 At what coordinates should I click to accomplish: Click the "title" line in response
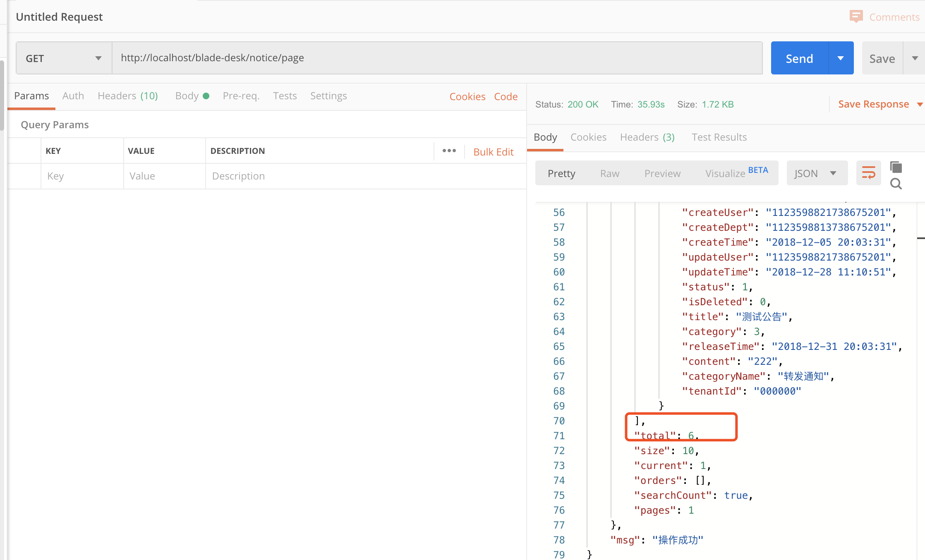737,317
